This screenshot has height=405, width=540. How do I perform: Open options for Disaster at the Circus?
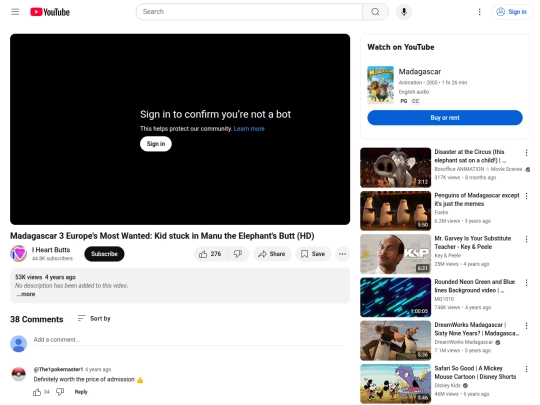526,153
